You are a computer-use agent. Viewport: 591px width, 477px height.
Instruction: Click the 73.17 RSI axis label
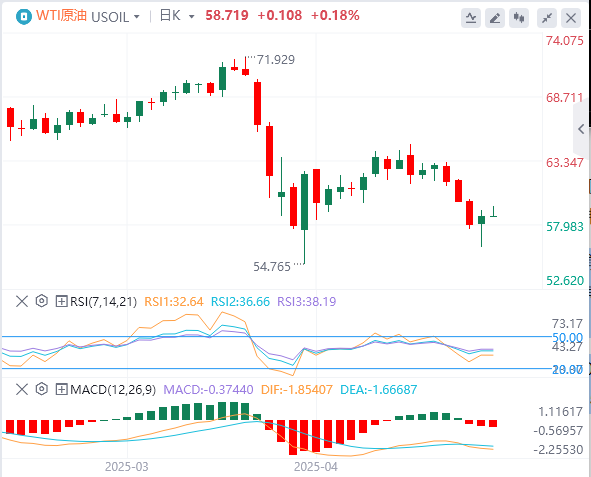[568, 324]
